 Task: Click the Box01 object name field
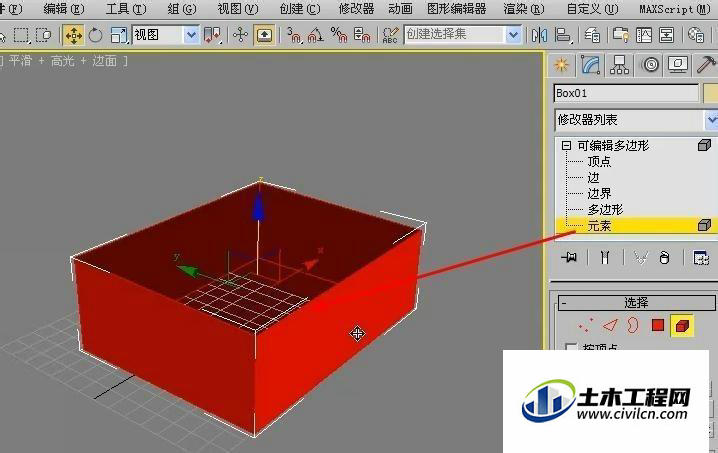[x=626, y=93]
